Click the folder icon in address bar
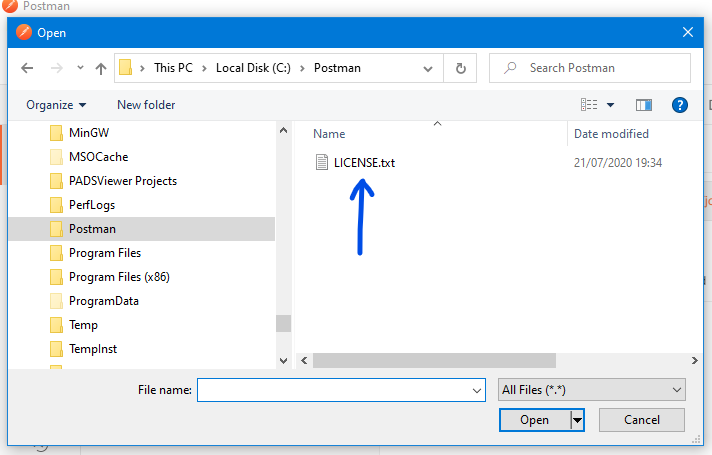The image size is (712, 455). (125, 68)
